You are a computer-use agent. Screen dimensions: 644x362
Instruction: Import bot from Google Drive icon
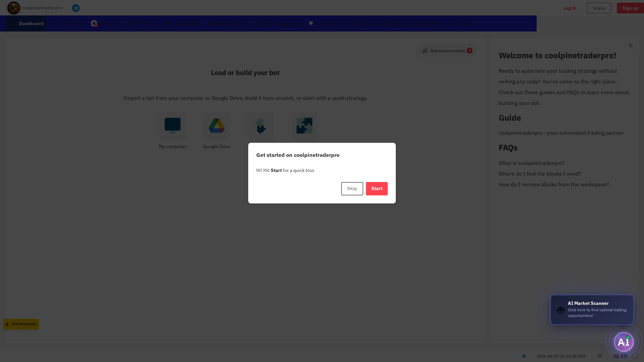217,126
